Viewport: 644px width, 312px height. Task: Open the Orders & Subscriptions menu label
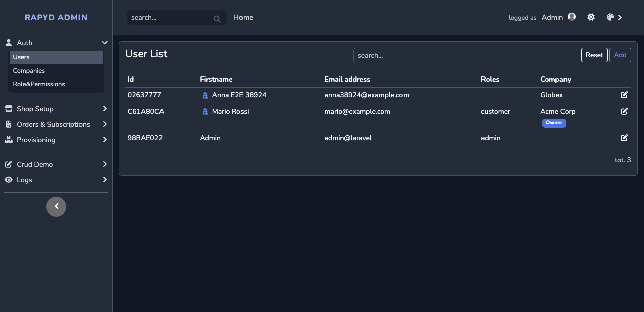pyautogui.click(x=53, y=124)
